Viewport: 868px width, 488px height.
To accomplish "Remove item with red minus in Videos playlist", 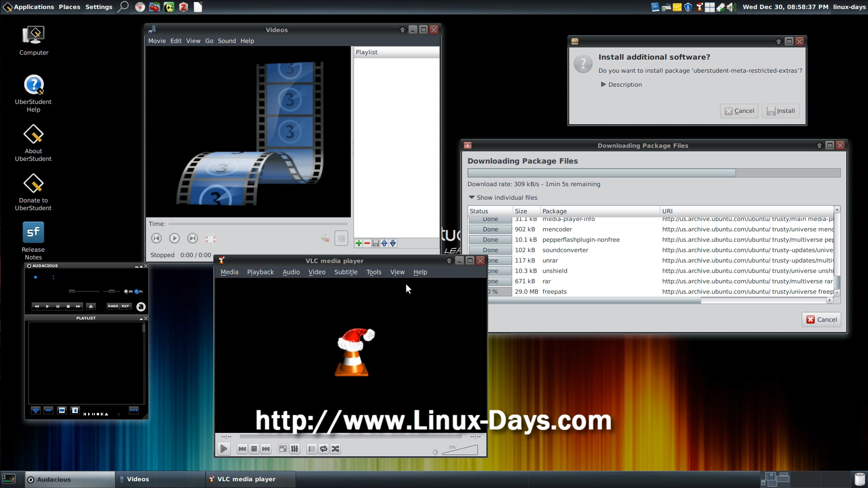I will pyautogui.click(x=367, y=243).
